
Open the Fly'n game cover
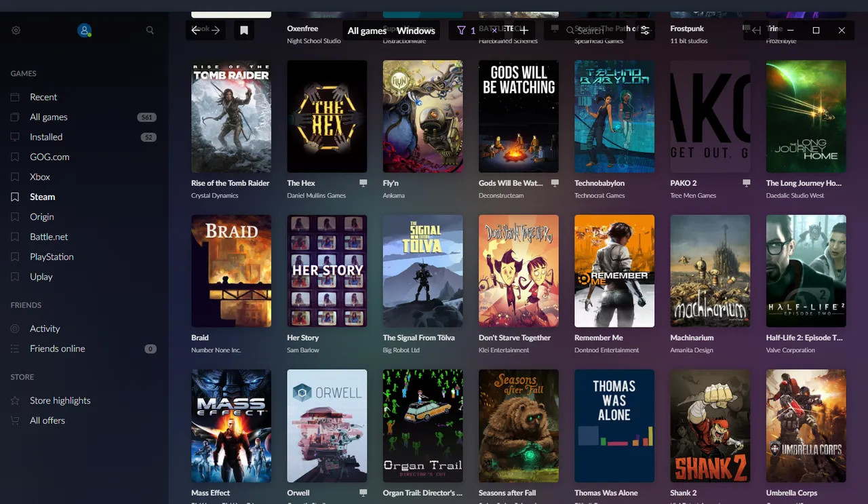pyautogui.click(x=422, y=117)
